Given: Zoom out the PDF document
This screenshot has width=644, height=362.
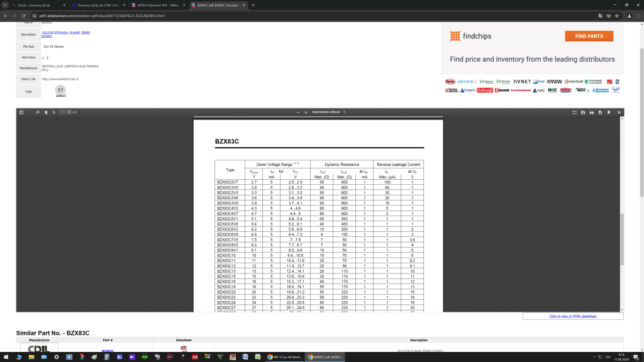Looking at the screenshot, I should pos(298,112).
